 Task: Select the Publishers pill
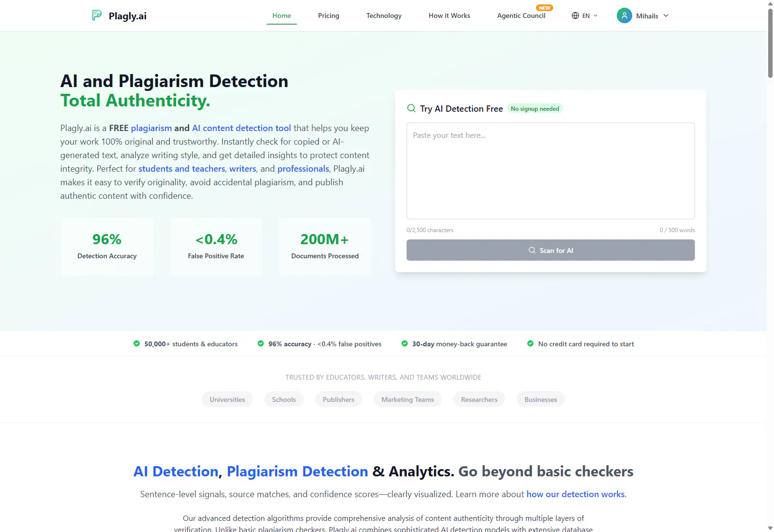tap(339, 399)
